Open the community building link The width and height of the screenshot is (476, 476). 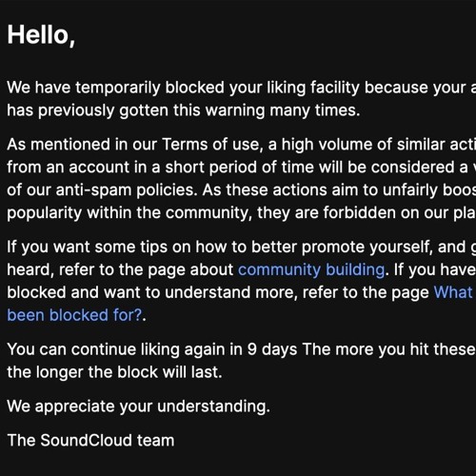coord(311,270)
